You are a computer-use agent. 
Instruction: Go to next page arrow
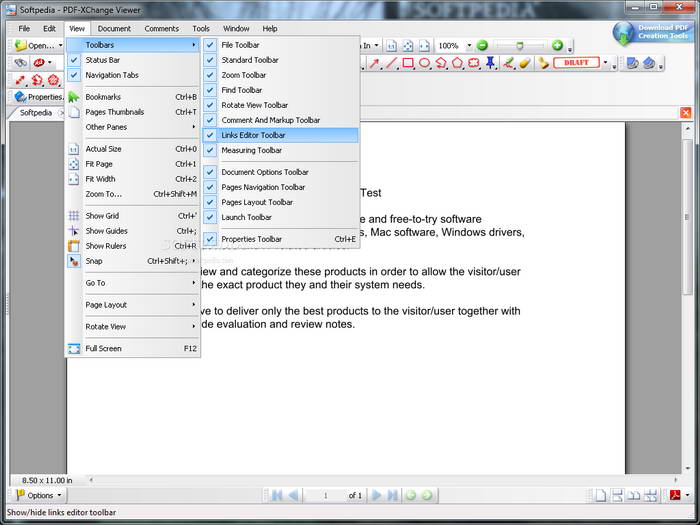click(x=376, y=495)
